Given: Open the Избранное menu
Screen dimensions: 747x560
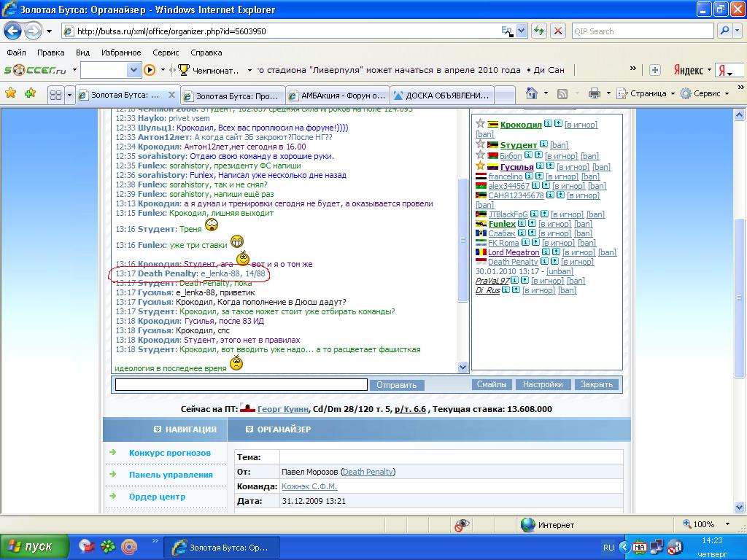Looking at the screenshot, I should pyautogui.click(x=121, y=52).
